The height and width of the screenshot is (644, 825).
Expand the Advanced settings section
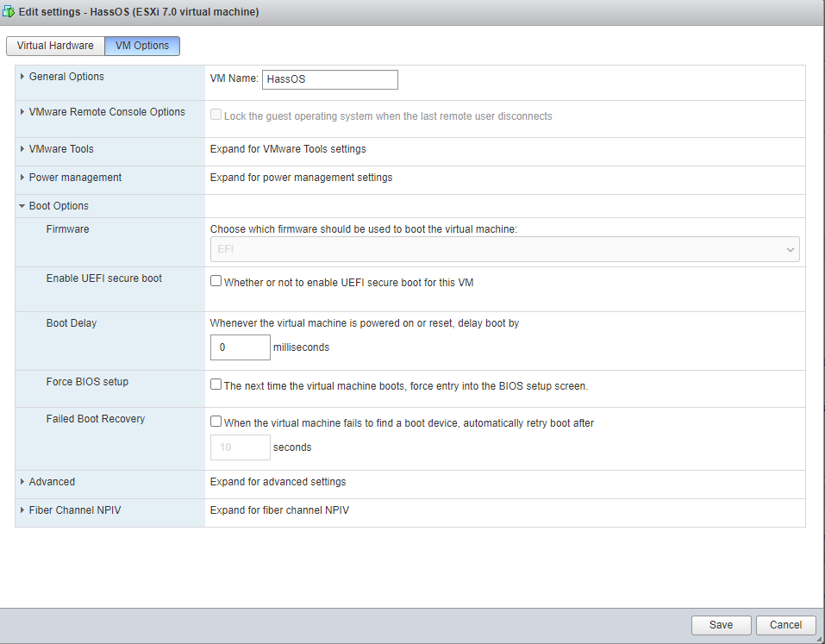tap(52, 482)
